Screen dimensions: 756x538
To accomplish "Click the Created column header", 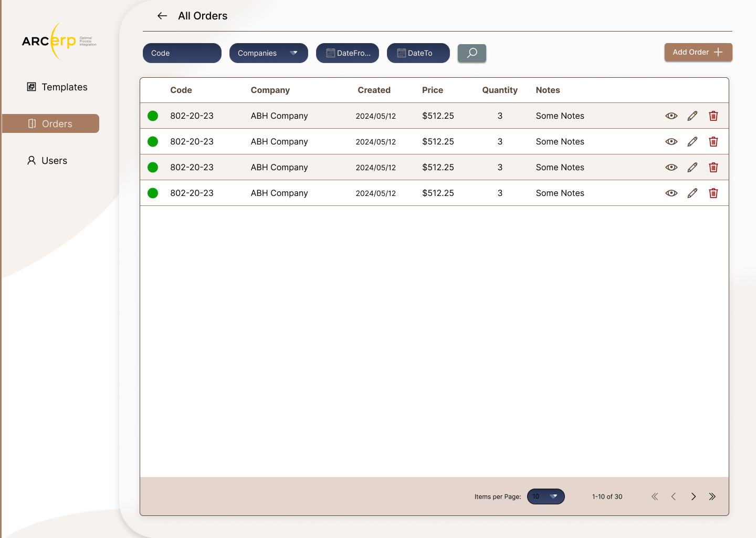I will pos(374,90).
